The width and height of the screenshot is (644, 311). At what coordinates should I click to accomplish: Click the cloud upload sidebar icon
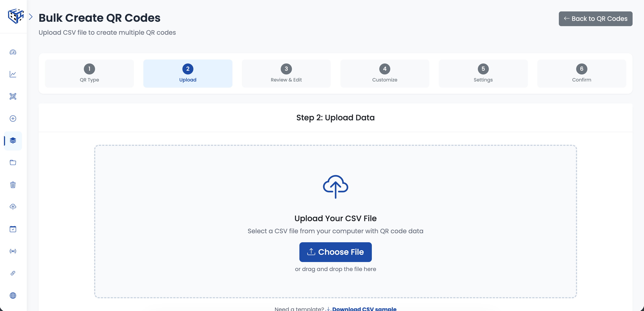click(13, 207)
